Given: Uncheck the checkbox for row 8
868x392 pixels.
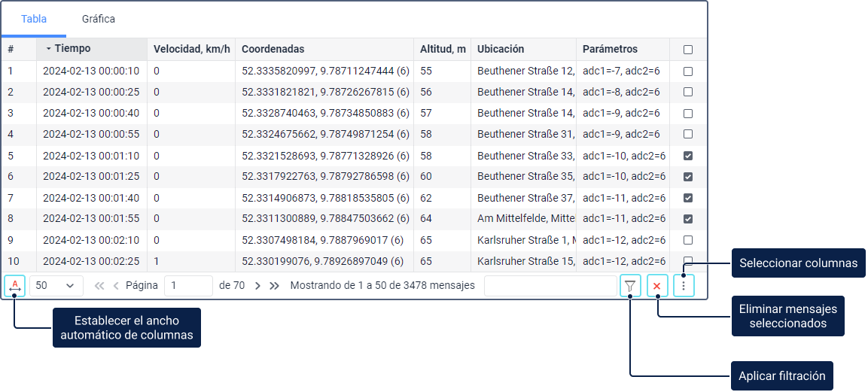Looking at the screenshot, I should click(x=688, y=219).
